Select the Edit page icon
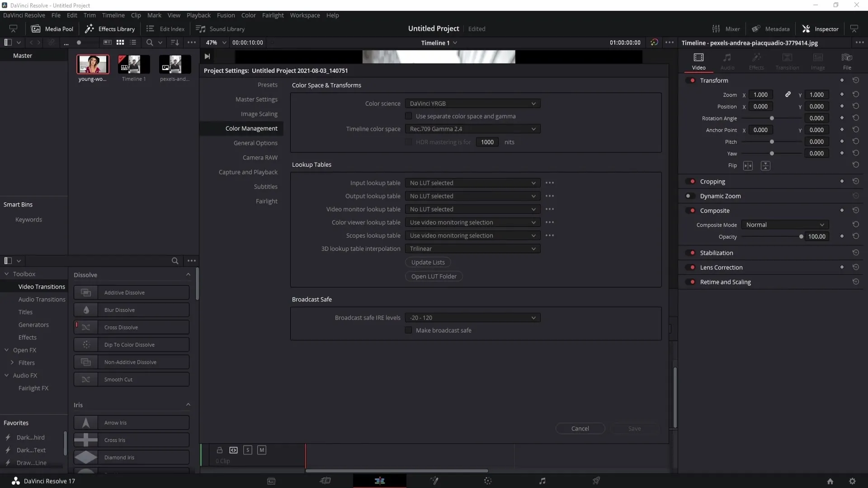868x488 pixels. tap(379, 480)
